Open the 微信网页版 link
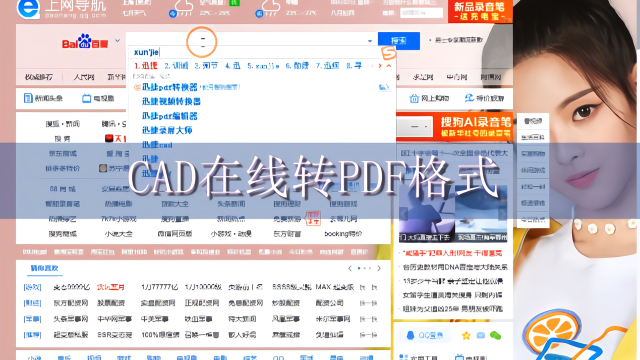Image resolution: width=640 pixels, height=360 pixels. coord(175,234)
